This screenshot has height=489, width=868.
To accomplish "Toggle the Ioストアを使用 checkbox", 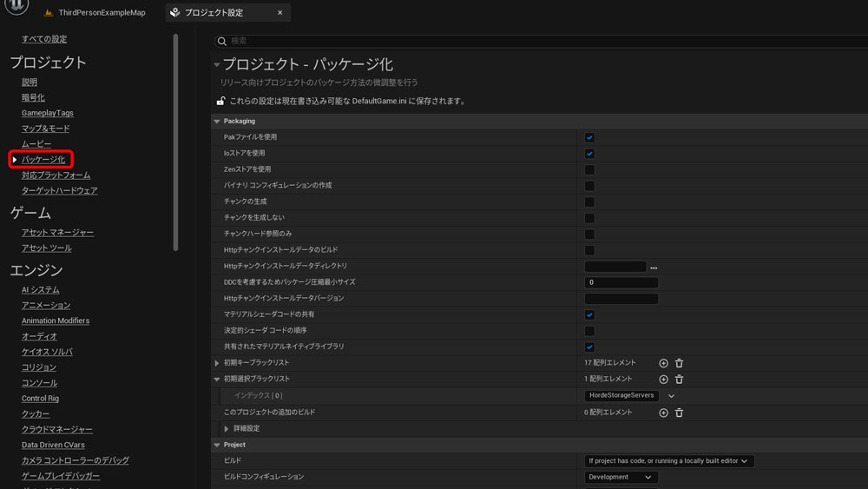I will pyautogui.click(x=589, y=154).
